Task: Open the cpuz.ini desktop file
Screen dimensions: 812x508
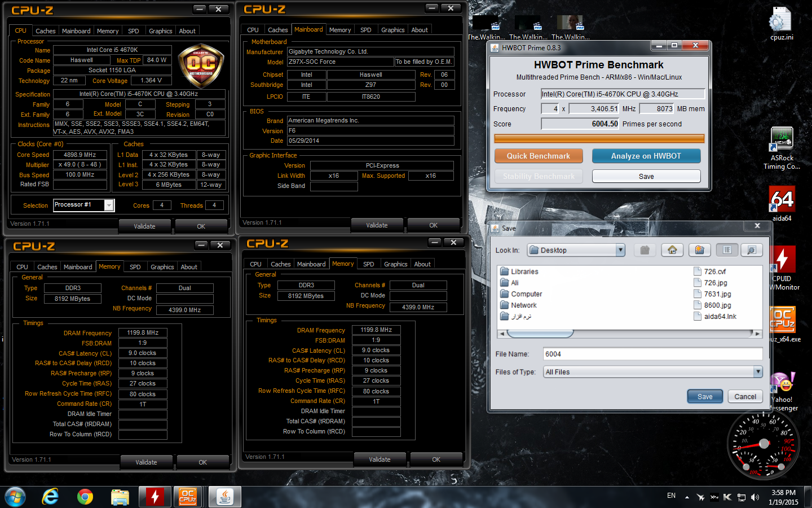Action: pos(782,24)
